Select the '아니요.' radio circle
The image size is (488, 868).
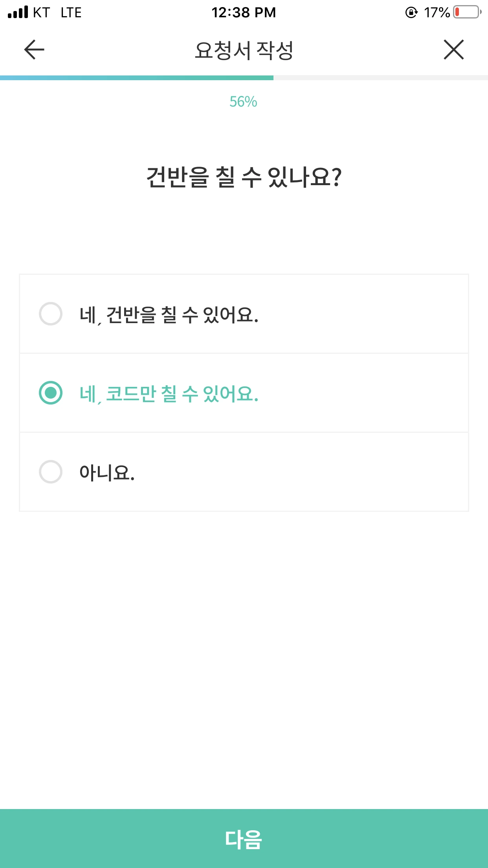51,472
